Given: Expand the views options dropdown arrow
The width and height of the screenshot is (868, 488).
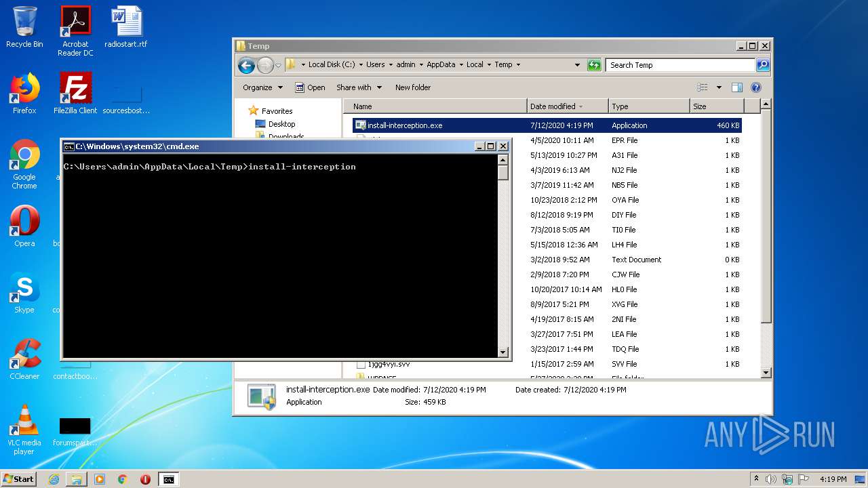Looking at the screenshot, I should click(719, 87).
